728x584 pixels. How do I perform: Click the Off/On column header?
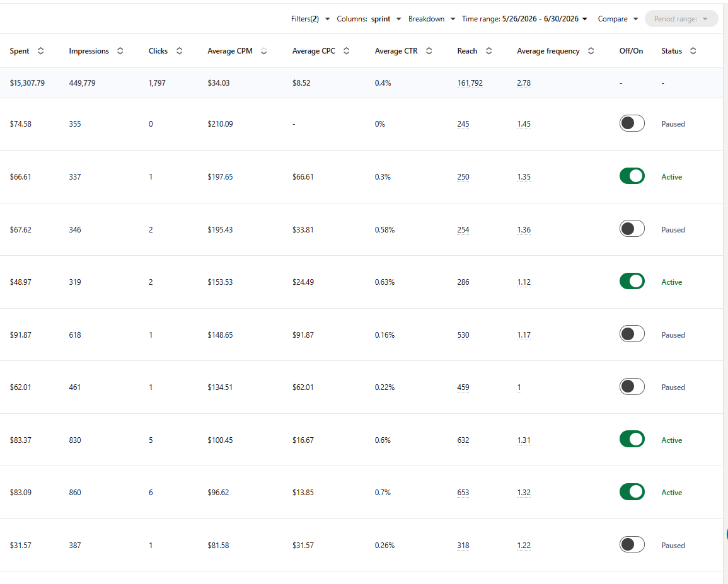coord(631,51)
